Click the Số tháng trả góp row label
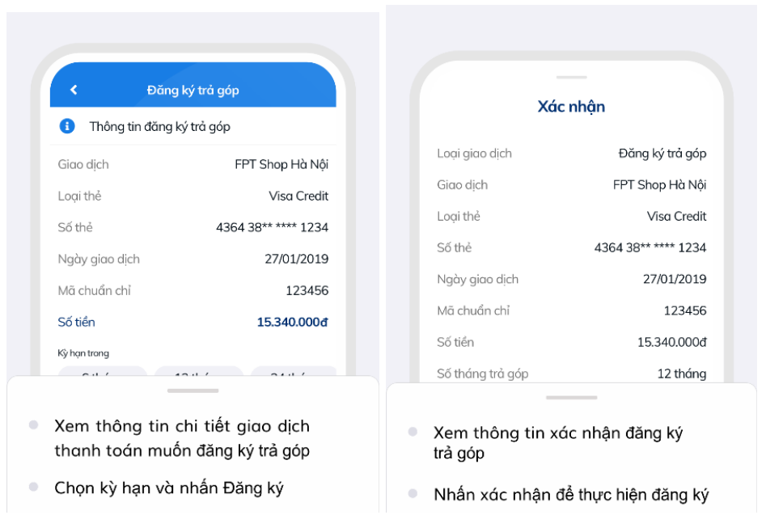 pyautogui.click(x=482, y=374)
